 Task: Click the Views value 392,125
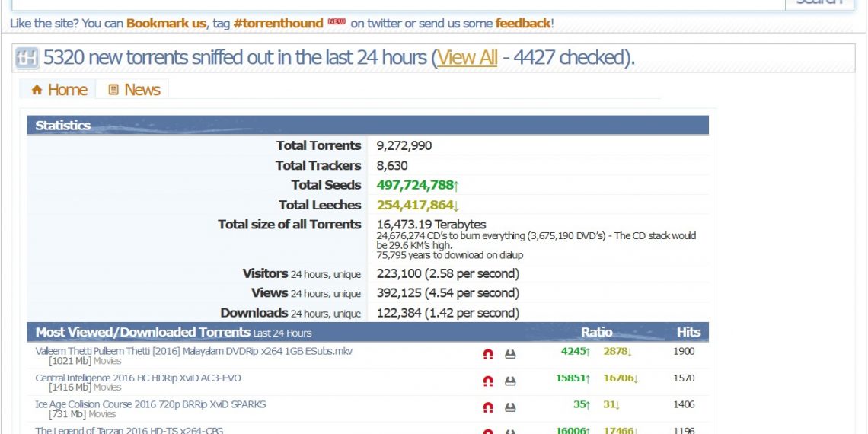coord(448,293)
